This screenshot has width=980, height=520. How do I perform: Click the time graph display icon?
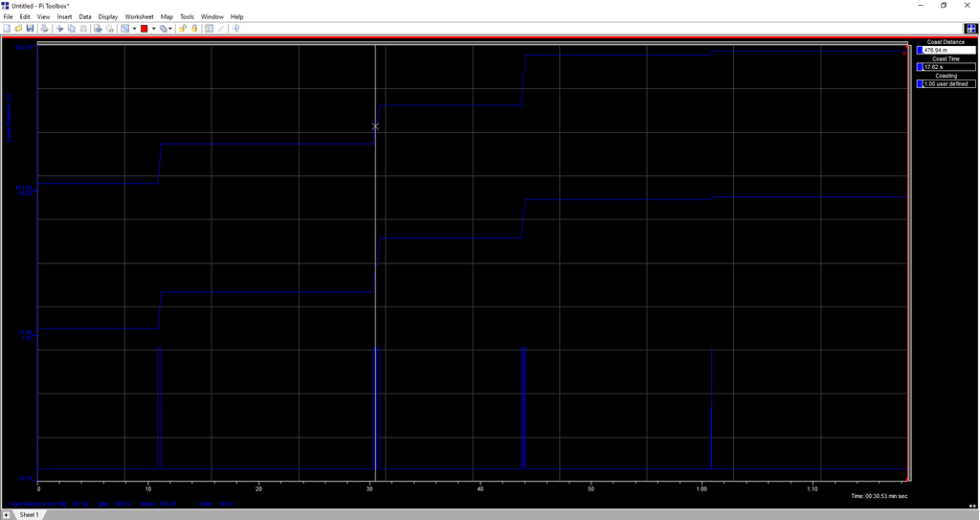pos(124,28)
